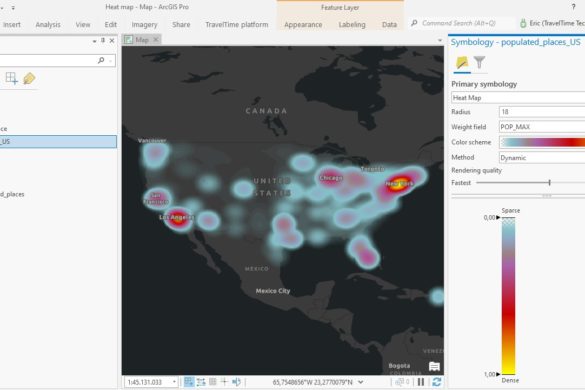Open the primary symbology tab with the yellow brush icon
This screenshot has height=390, width=585.
click(x=462, y=62)
